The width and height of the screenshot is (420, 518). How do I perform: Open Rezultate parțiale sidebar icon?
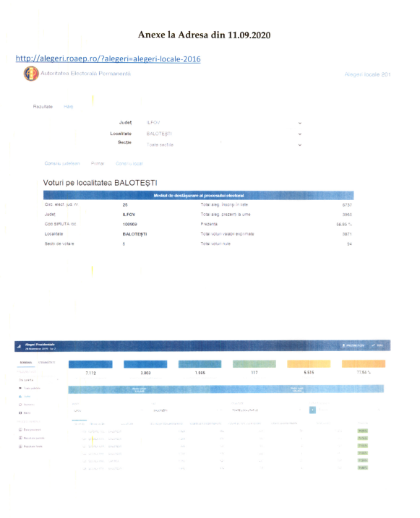(x=20, y=438)
